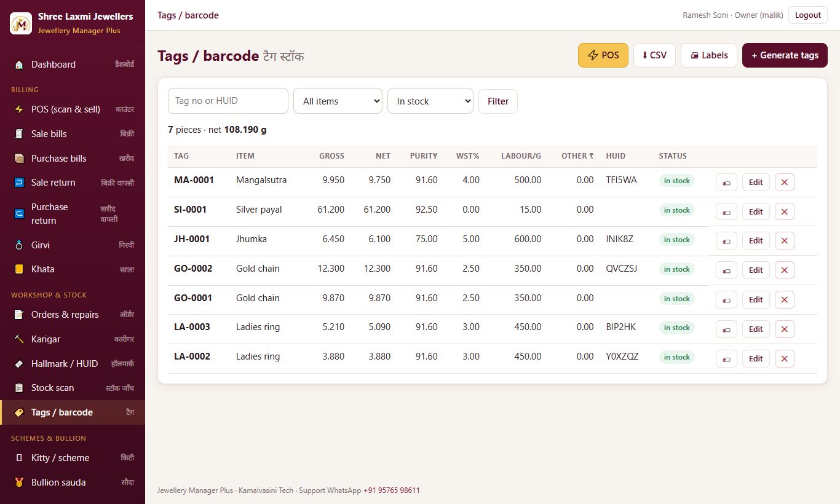Click in stock status badge for GO-0001
840x504 pixels.
[676, 299]
